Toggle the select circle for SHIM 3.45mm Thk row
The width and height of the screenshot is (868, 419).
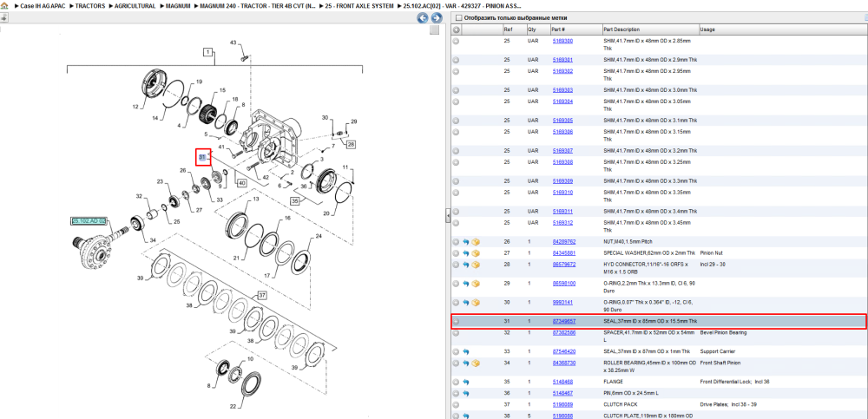457,223
